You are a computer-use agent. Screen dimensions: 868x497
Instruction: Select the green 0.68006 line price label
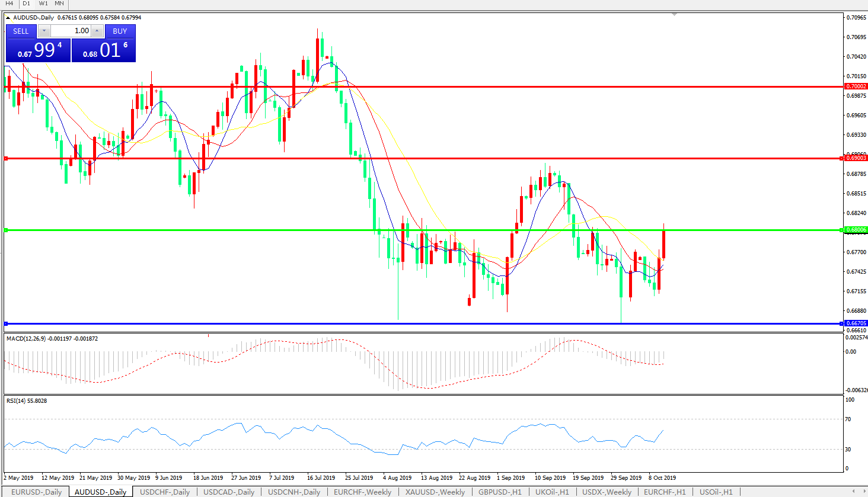coord(856,230)
